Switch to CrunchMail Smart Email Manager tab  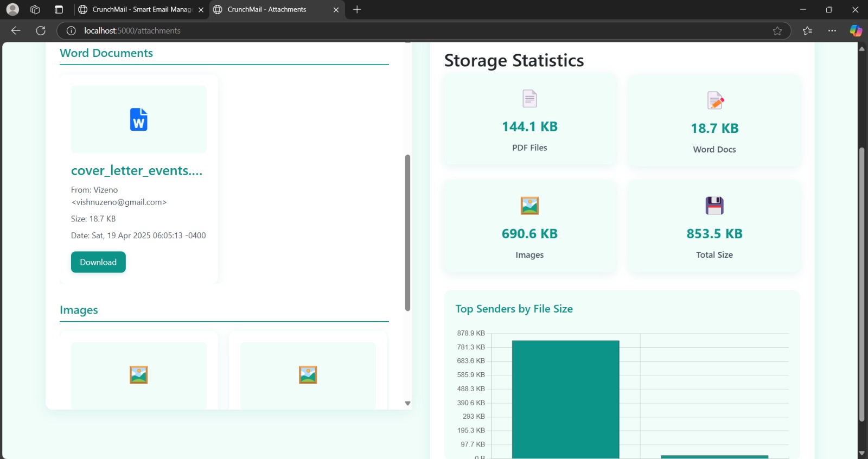tap(141, 10)
